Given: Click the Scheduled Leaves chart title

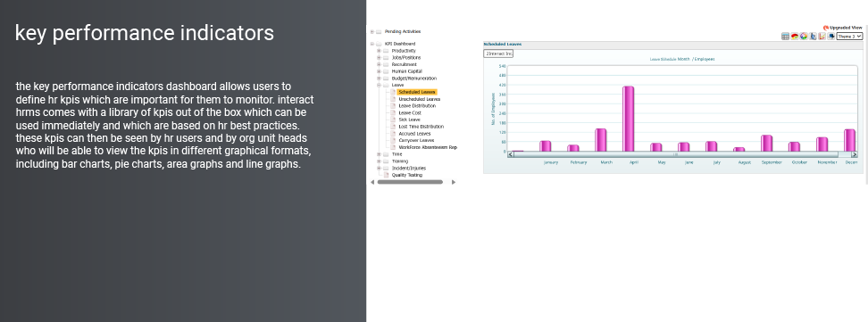Looking at the screenshot, I should [503, 45].
